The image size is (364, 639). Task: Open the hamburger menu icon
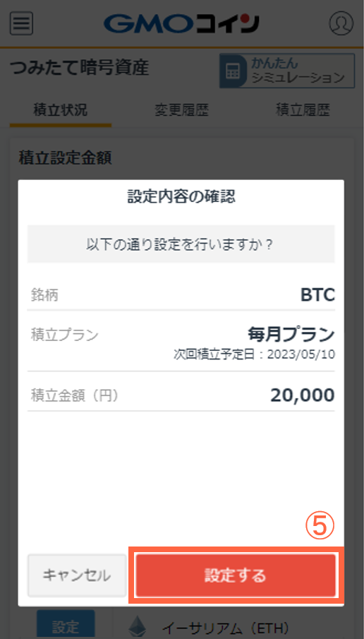pos(22,24)
